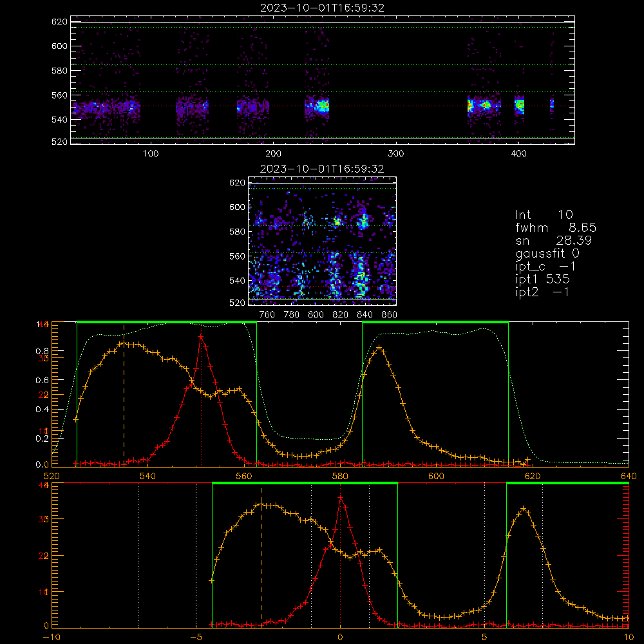Click bright blob near x=240 in top spectrogram
Viewport: 644px width, 644px height.
321,106
